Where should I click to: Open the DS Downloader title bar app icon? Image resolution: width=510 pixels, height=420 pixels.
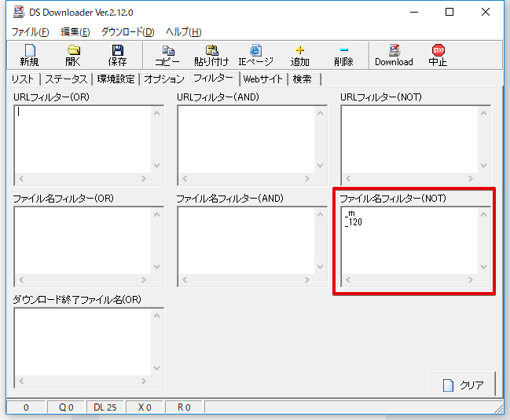click(x=19, y=12)
